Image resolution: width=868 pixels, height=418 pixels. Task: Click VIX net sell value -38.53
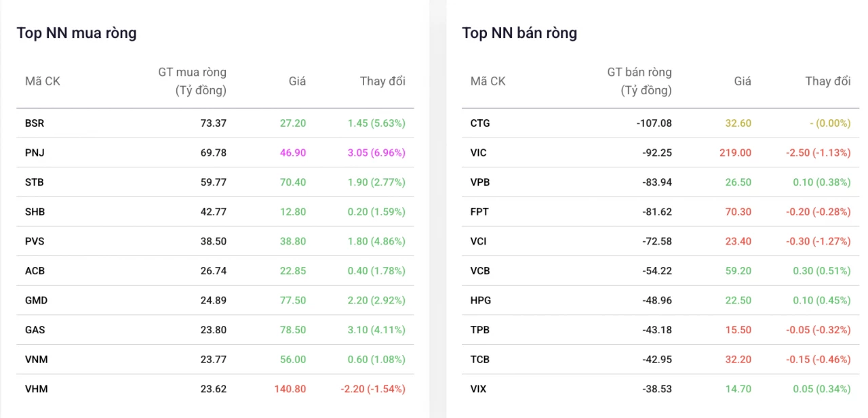(657, 389)
